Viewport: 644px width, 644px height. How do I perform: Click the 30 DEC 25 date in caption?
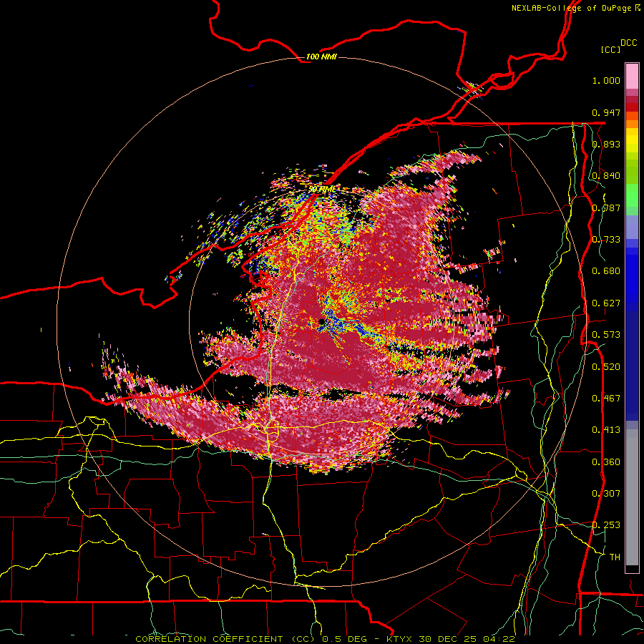tap(448, 639)
